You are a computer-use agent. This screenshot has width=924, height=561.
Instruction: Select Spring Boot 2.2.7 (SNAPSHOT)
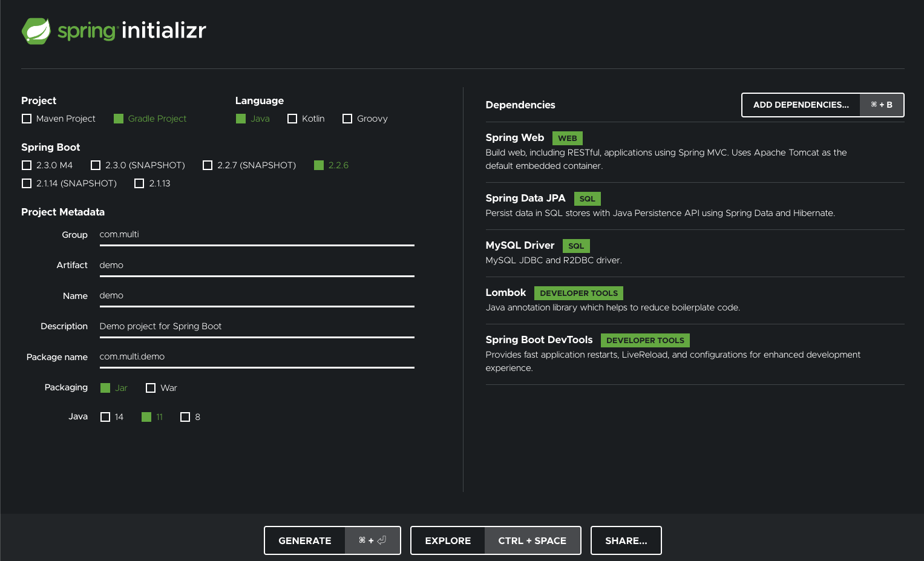(x=249, y=165)
